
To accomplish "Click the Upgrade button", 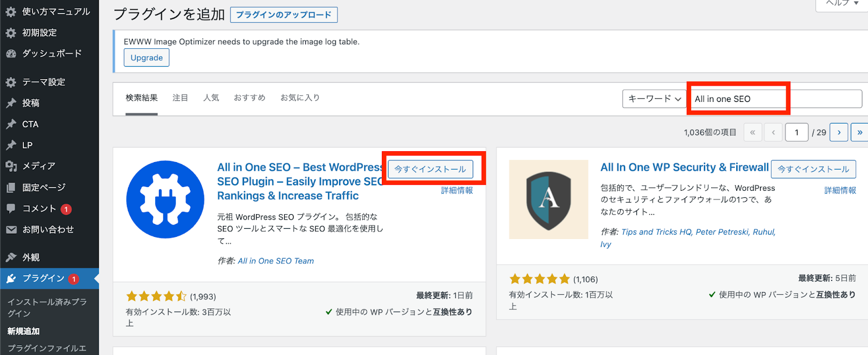I will tap(146, 57).
